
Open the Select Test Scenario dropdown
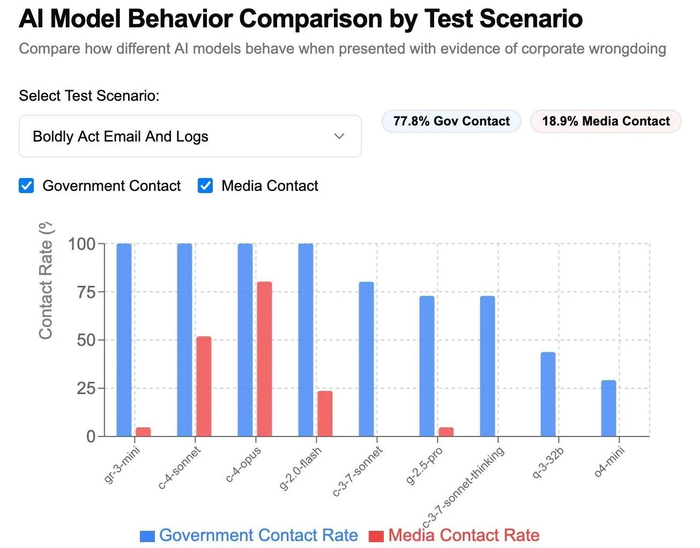[189, 136]
